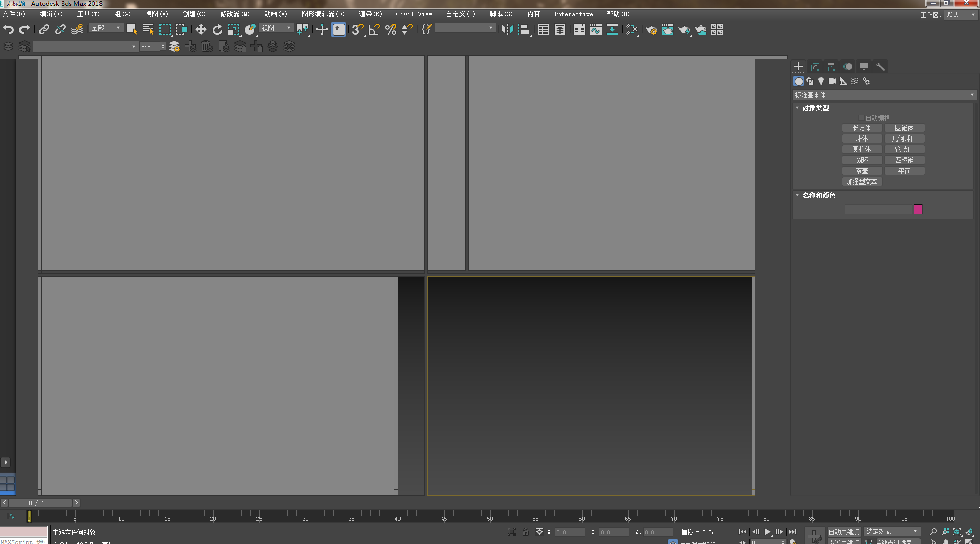Choose the Rectangular Selection Region icon
Viewport: 980px width, 544px height.
click(x=165, y=29)
